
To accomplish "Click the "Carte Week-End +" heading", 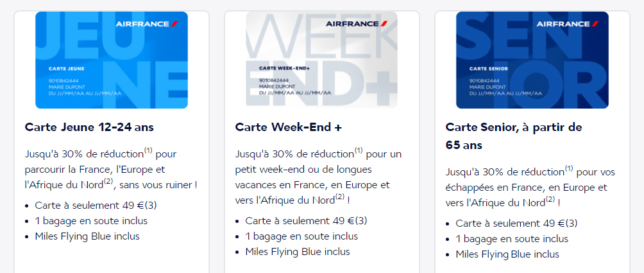I will pos(289,127).
